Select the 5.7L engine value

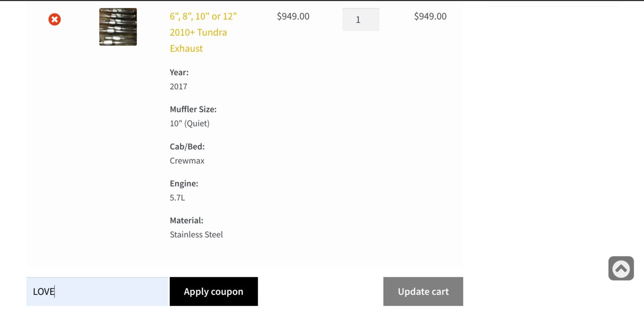pos(177,198)
